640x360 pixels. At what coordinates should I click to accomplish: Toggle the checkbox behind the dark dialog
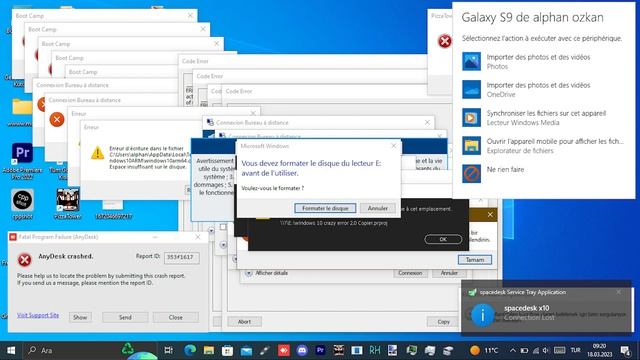(223, 227)
